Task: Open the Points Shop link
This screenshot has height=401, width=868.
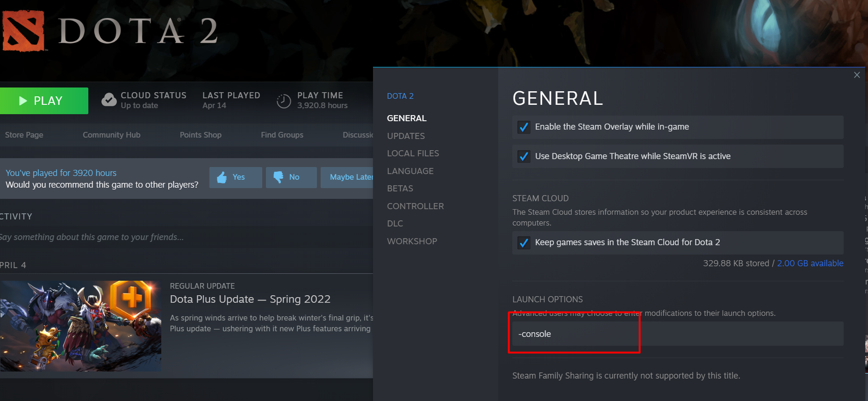Action: pos(201,135)
